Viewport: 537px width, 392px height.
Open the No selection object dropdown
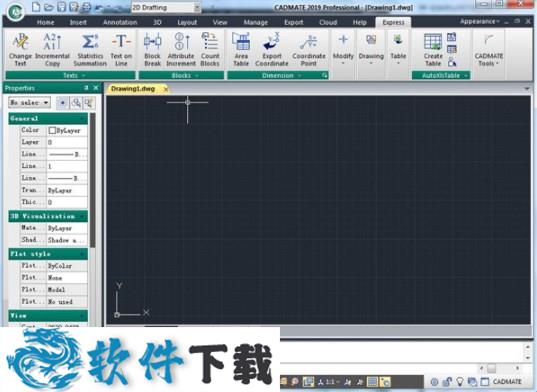tap(29, 102)
